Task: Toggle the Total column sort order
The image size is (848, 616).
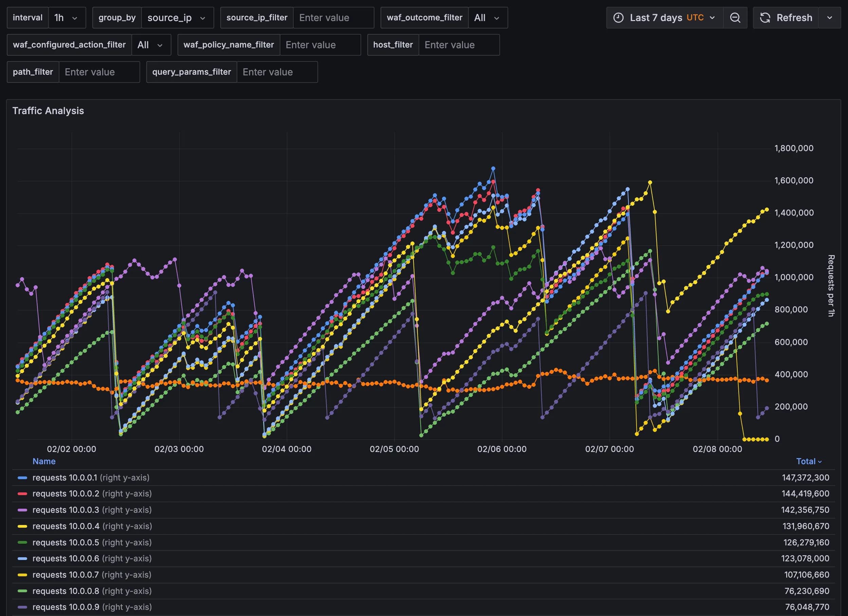Action: pos(807,461)
